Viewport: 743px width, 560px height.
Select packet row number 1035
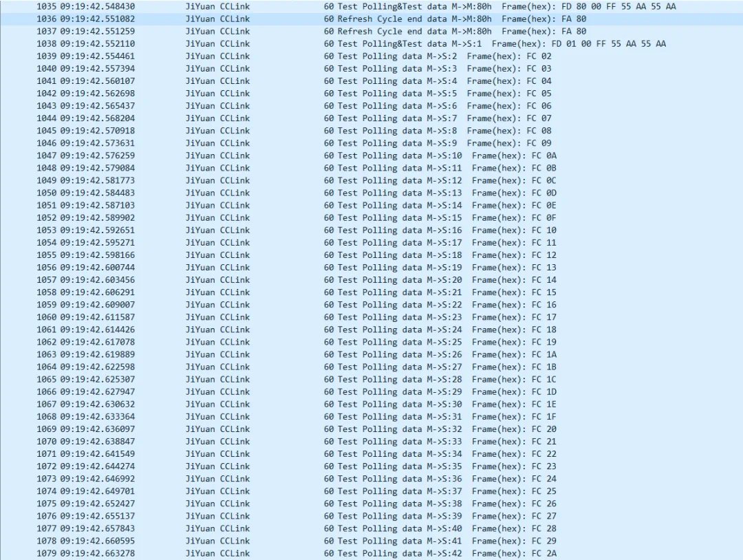point(371,7)
